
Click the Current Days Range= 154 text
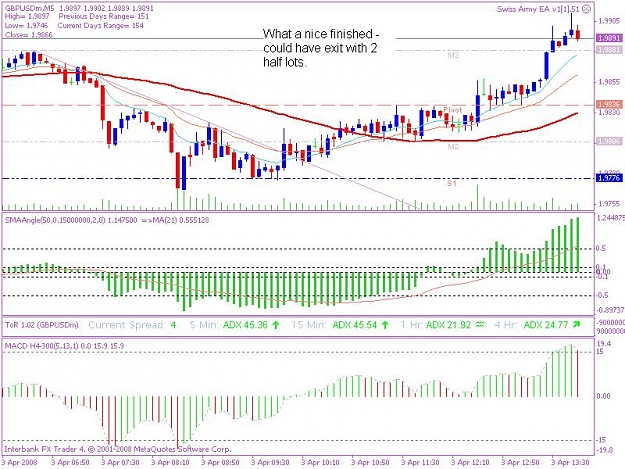(x=100, y=26)
